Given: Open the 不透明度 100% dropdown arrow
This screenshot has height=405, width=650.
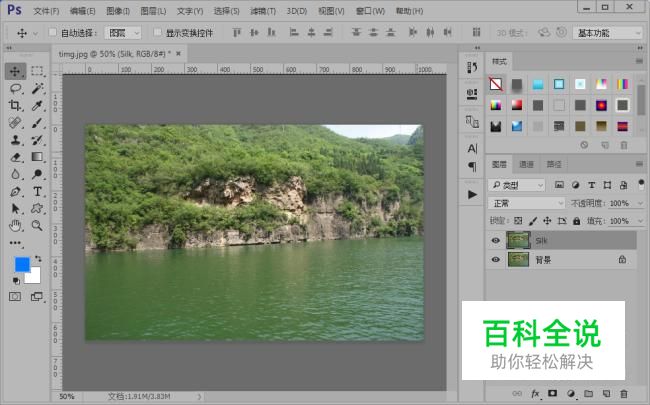Looking at the screenshot, I should coord(640,204).
